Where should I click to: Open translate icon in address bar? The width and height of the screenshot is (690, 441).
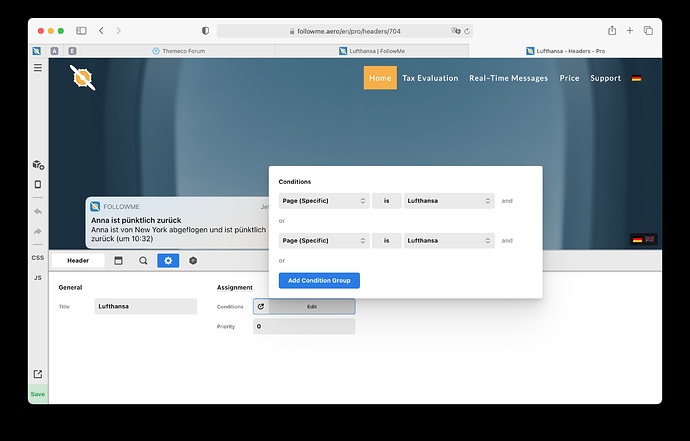(x=455, y=31)
